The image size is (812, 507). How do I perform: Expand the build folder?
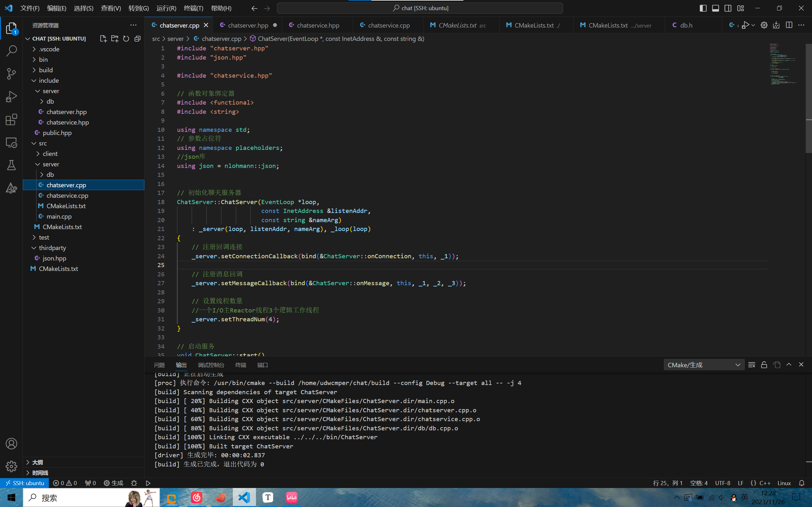coord(46,70)
